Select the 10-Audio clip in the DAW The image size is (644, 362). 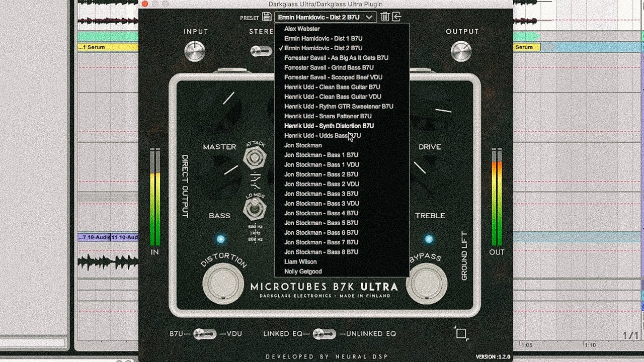point(108,237)
